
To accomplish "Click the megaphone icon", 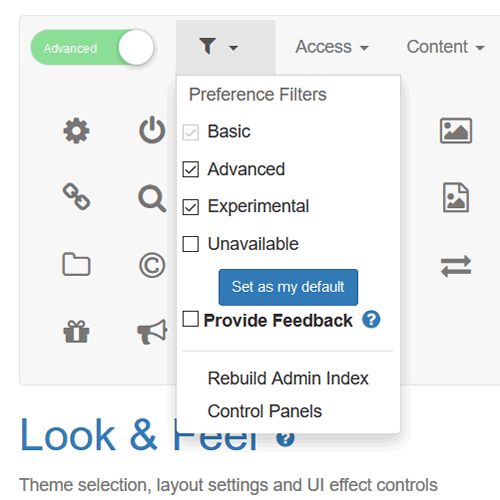I will 152,332.
